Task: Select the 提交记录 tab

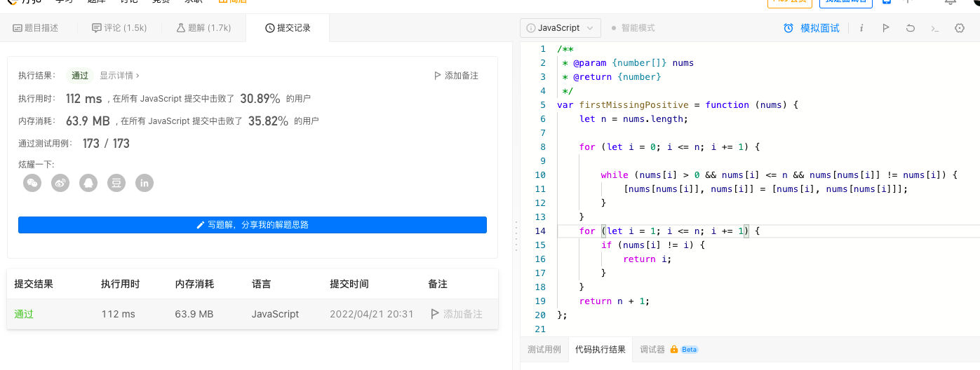Action: (288, 28)
